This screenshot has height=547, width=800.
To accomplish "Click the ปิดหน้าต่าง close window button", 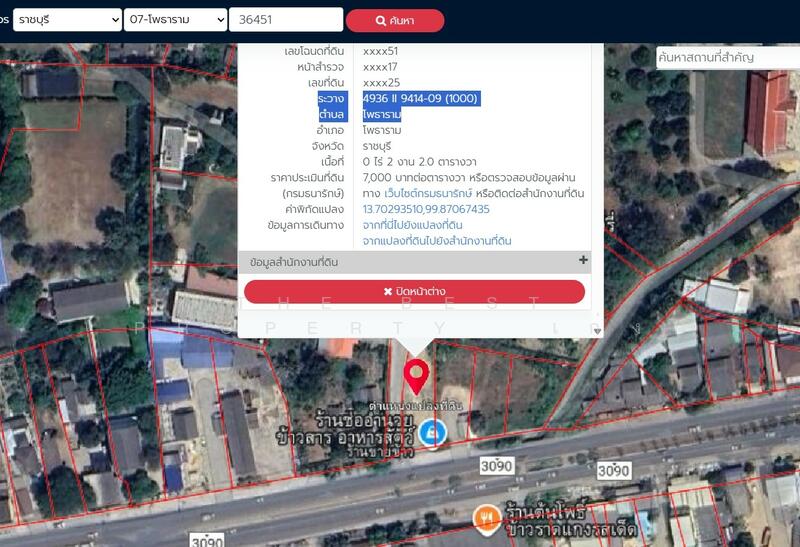I will pyautogui.click(x=414, y=292).
